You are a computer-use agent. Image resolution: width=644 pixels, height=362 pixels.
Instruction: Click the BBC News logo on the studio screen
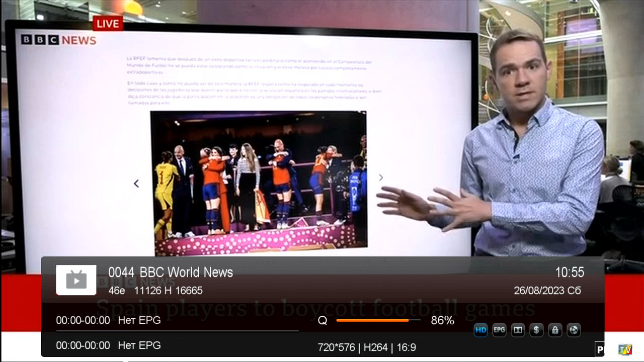58,40
